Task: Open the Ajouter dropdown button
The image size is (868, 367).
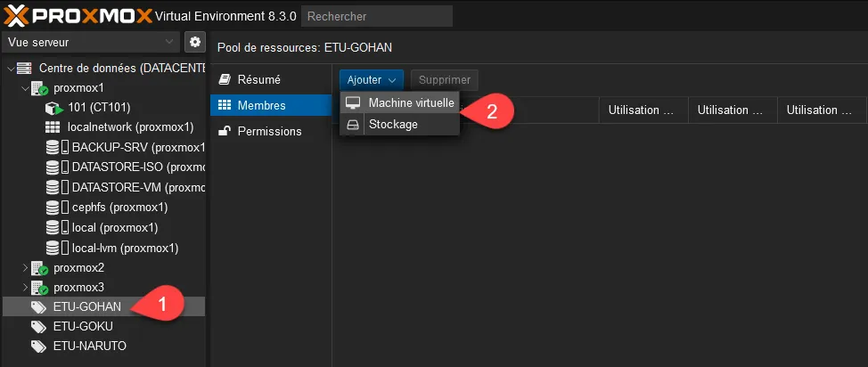Action: (x=371, y=80)
